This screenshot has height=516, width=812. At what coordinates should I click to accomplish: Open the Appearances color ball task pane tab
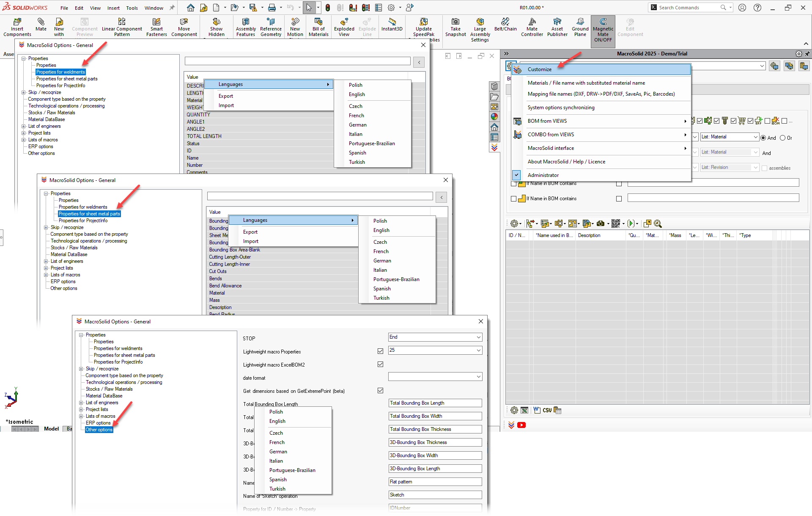point(494,116)
